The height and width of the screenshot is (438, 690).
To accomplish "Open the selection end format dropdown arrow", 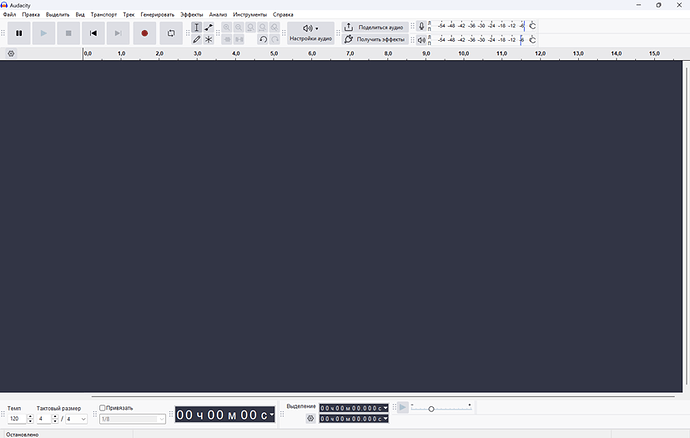I will click(x=385, y=419).
